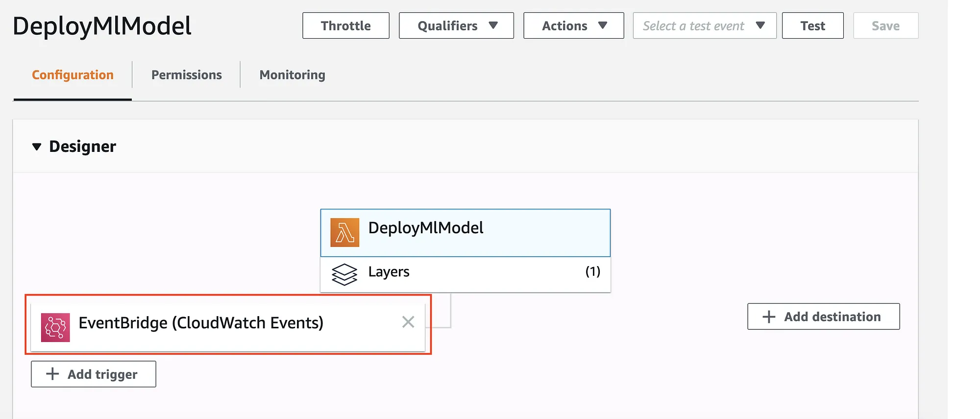Remove EventBridge trigger with X icon
The image size is (980, 419).
[x=408, y=322]
